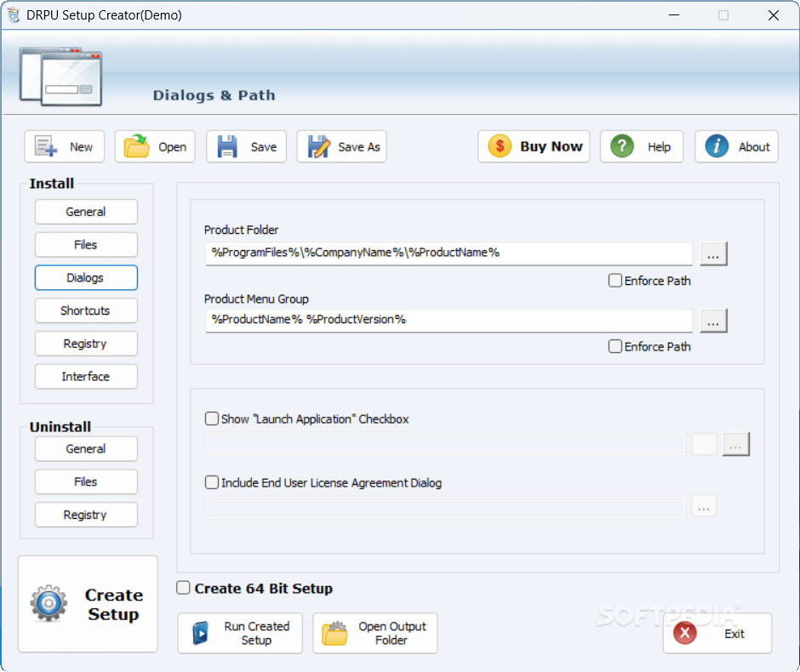Open Install Files section

tap(86, 245)
